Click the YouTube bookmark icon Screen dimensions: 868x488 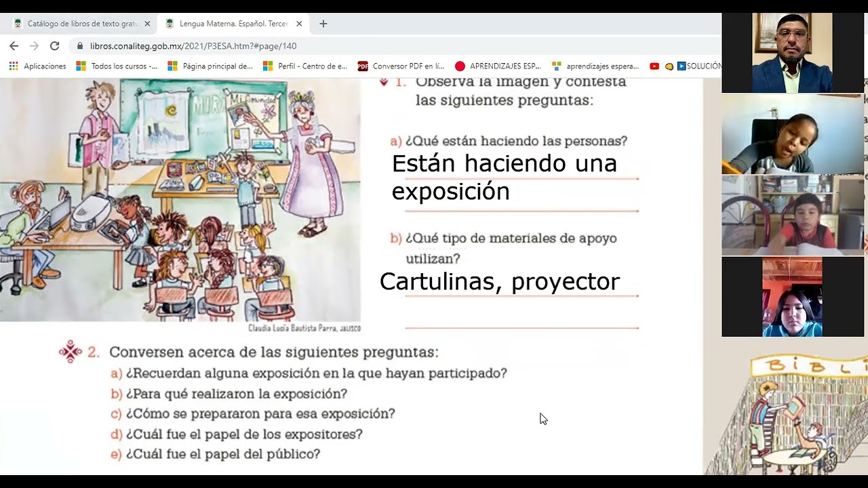pyautogui.click(x=654, y=66)
